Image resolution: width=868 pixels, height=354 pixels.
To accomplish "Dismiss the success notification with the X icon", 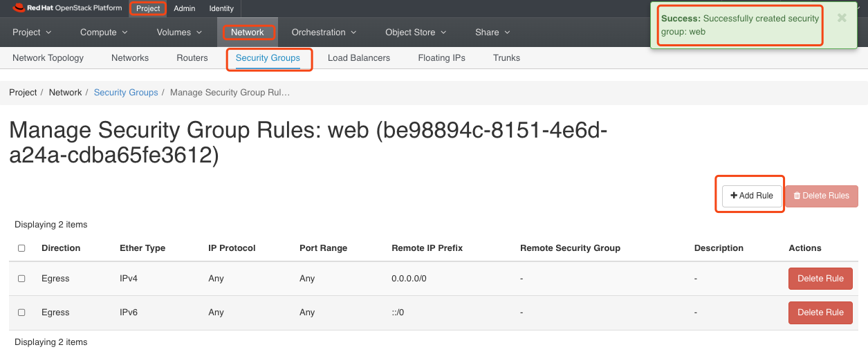I will click(x=842, y=19).
